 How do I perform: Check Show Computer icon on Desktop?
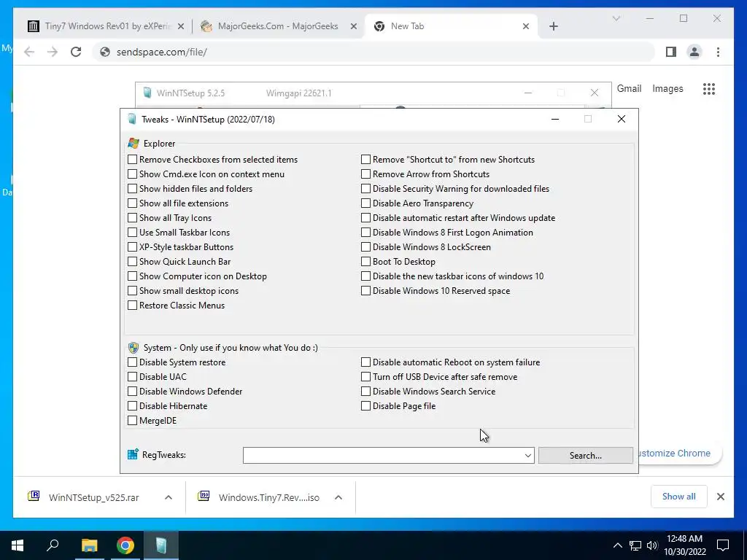pos(133,276)
